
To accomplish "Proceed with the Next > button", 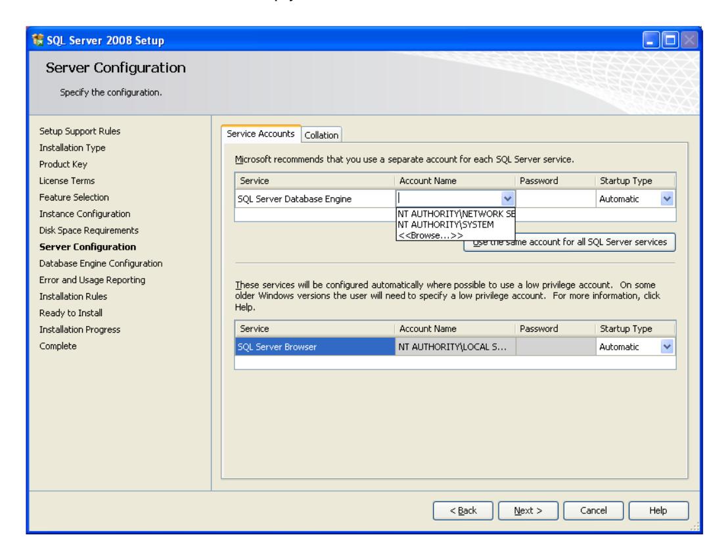I will 528,510.
